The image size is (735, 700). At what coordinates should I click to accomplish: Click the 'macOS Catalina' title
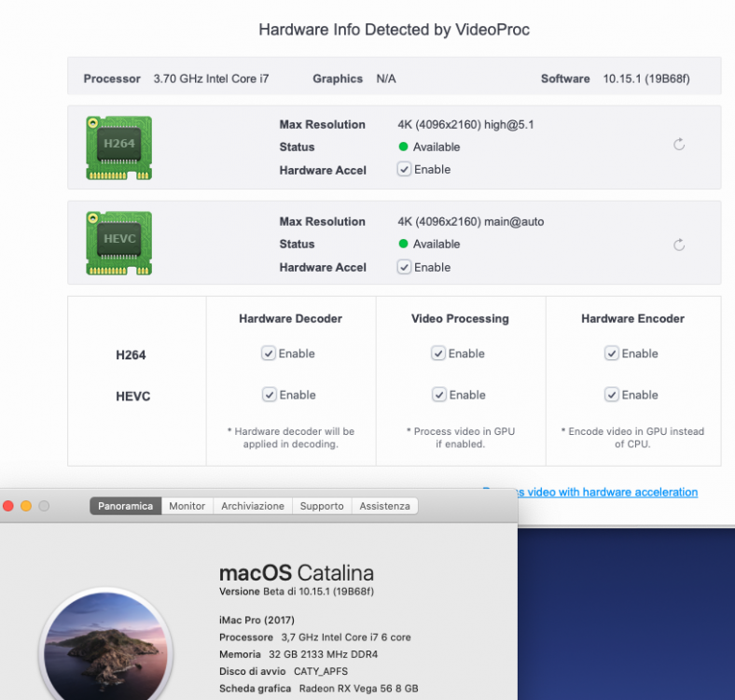(x=297, y=573)
